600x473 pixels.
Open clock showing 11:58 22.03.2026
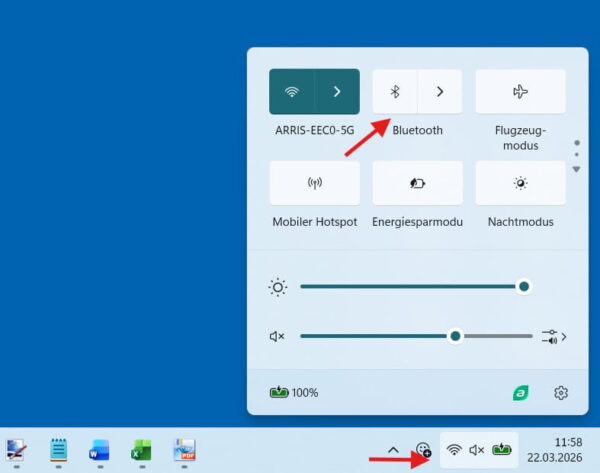click(555, 450)
